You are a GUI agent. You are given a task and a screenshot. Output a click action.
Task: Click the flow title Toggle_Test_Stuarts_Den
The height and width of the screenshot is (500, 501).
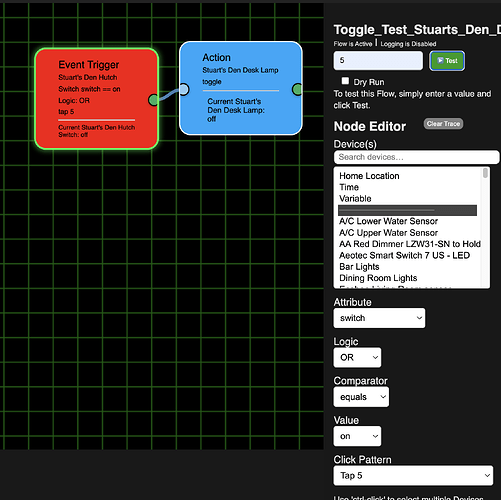tap(417, 30)
